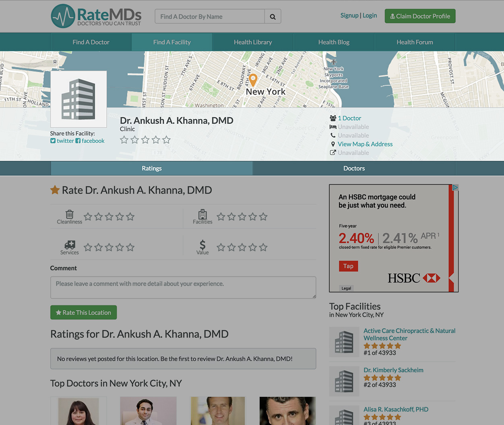
Task: Click the fourth top doctor photo, a man on a dark background
Action: click(x=287, y=411)
